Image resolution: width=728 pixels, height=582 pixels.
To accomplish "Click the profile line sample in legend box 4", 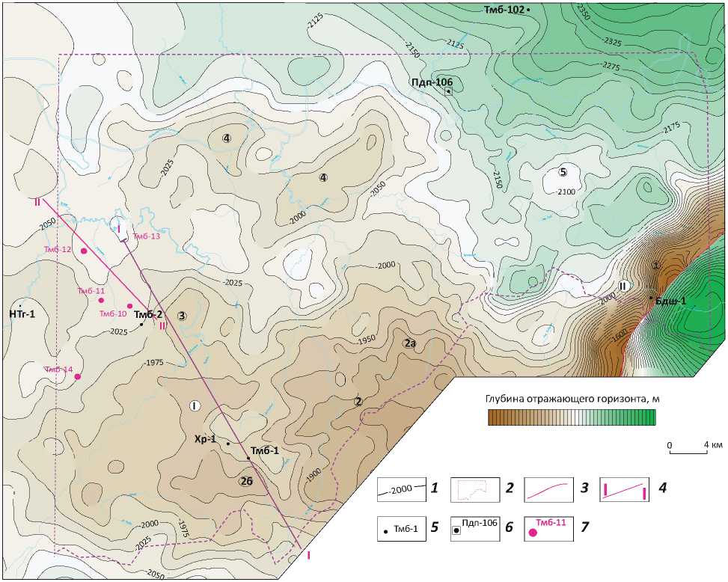I will point(623,491).
